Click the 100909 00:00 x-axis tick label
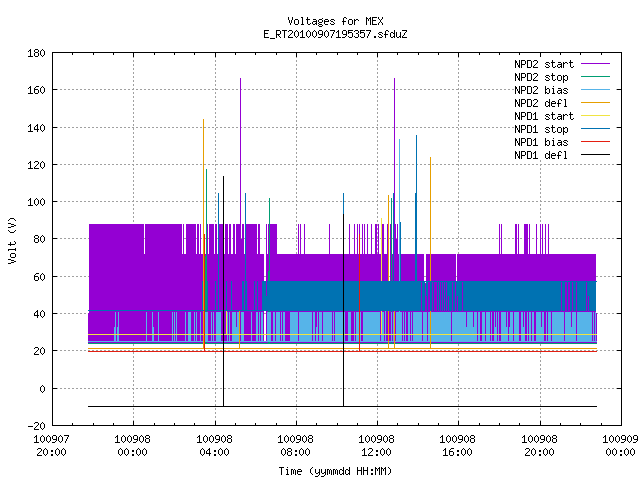Viewport: 640px width, 480px height. (620, 446)
